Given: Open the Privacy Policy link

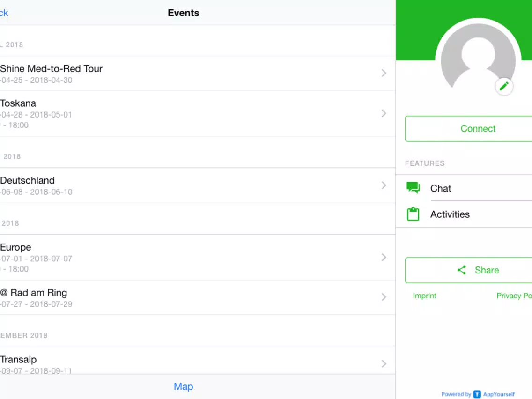Looking at the screenshot, I should pyautogui.click(x=514, y=296).
